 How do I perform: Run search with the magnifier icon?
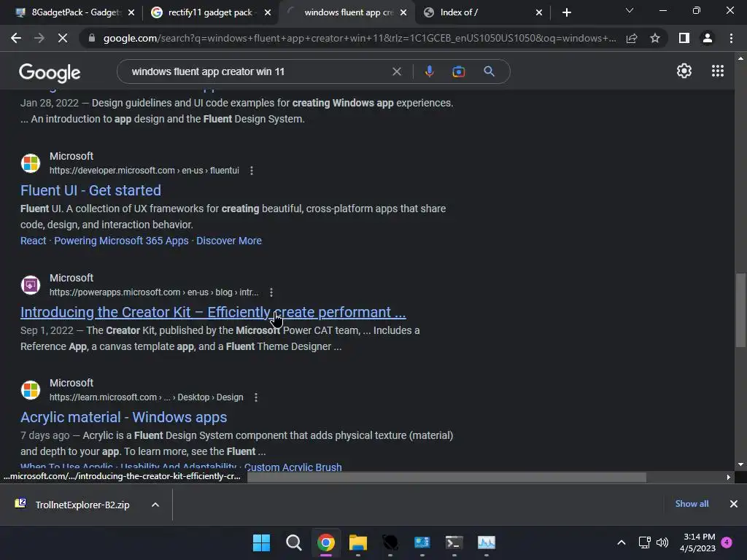pos(489,71)
